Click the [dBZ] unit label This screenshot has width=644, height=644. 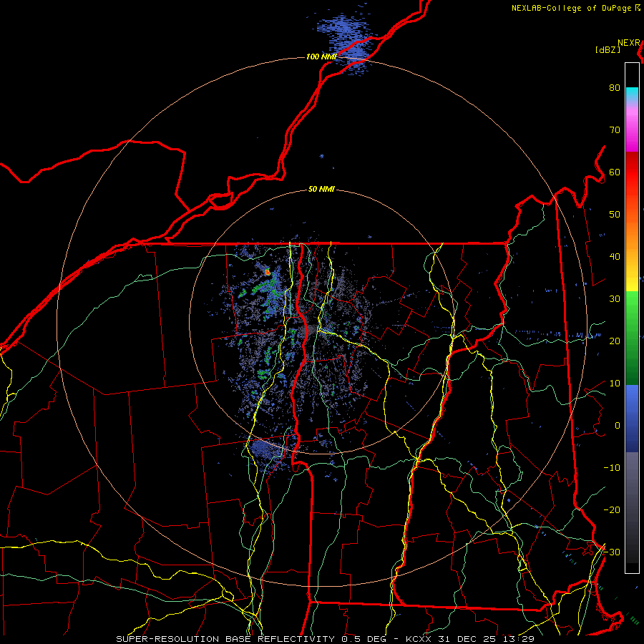[x=608, y=50]
